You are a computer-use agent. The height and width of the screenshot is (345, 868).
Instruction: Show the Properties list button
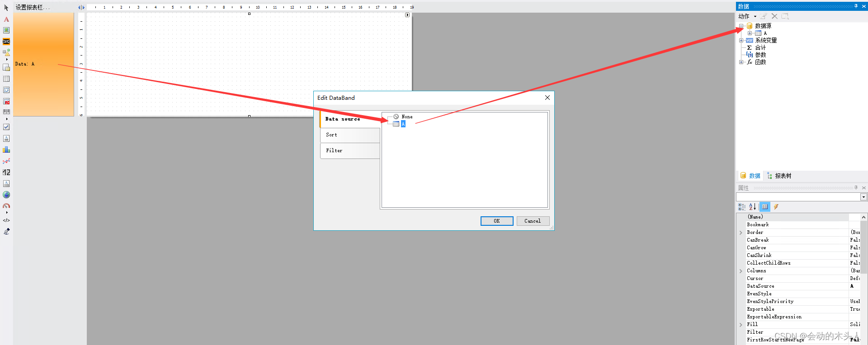[x=765, y=207]
